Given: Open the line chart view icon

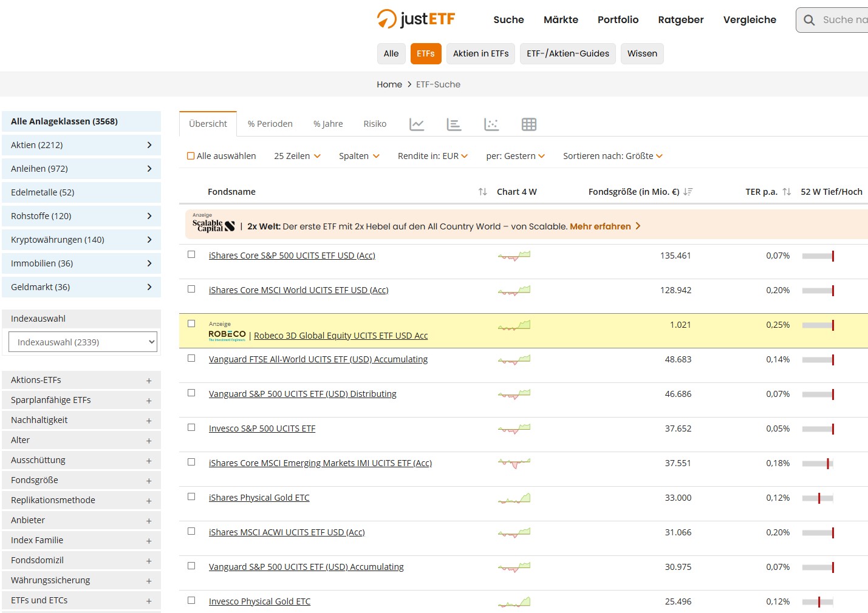Looking at the screenshot, I should click(417, 124).
